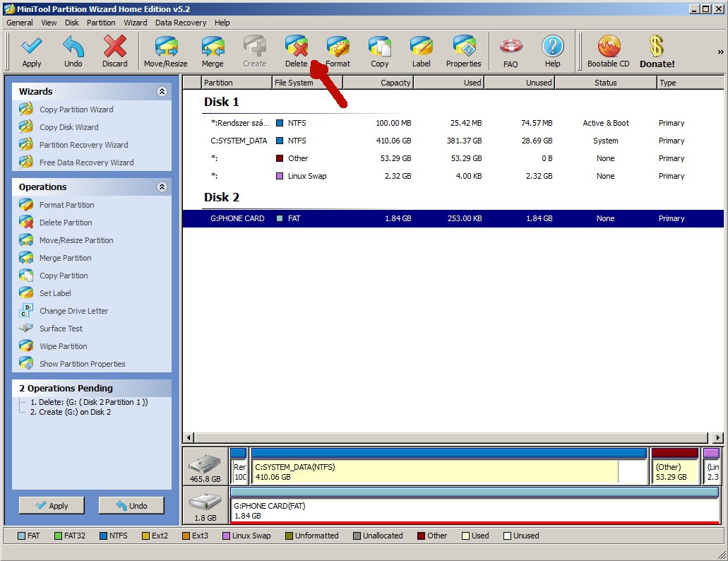Click the Undo toolbar icon
This screenshot has height=561, width=728.
(x=73, y=52)
